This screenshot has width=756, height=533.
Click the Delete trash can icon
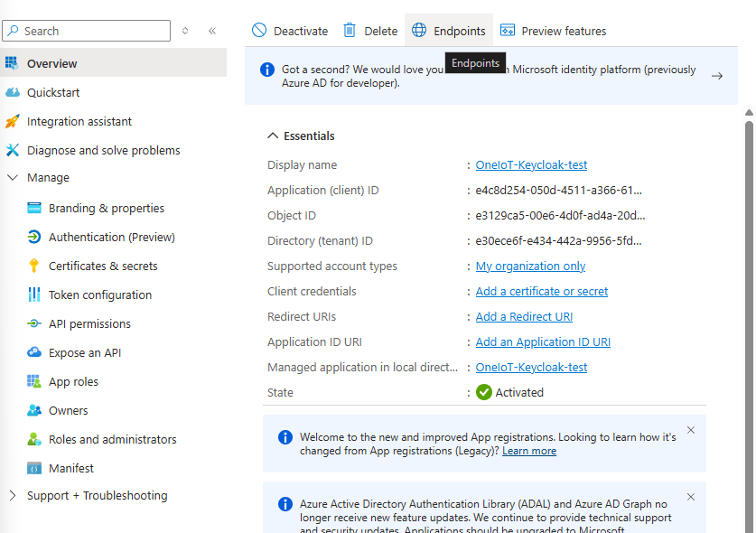pyautogui.click(x=350, y=31)
